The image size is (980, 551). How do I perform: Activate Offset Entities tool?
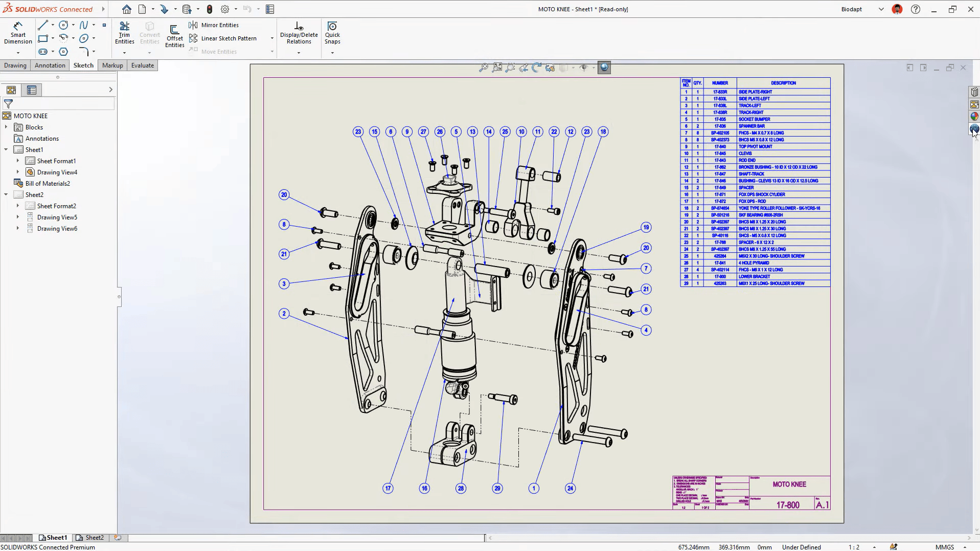(x=174, y=36)
